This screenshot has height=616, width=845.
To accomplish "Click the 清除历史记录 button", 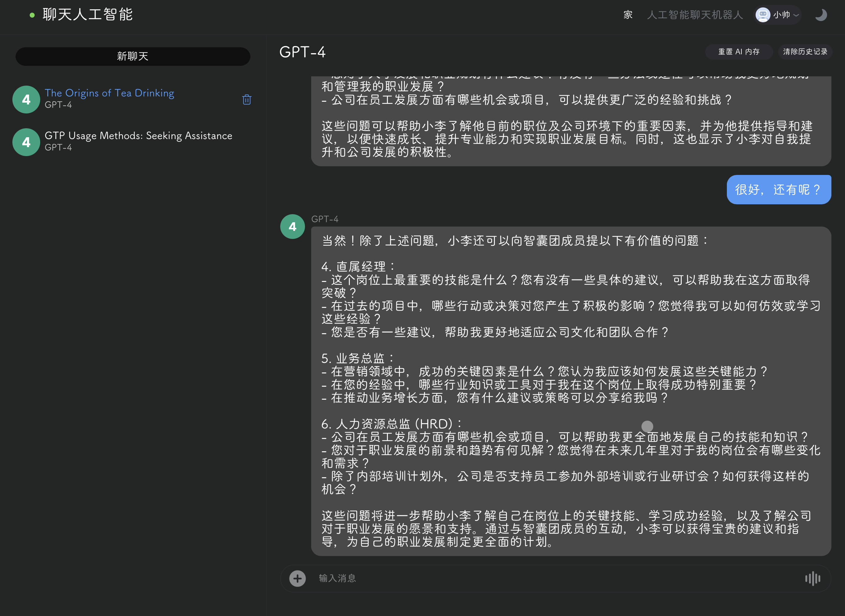I will tap(805, 52).
